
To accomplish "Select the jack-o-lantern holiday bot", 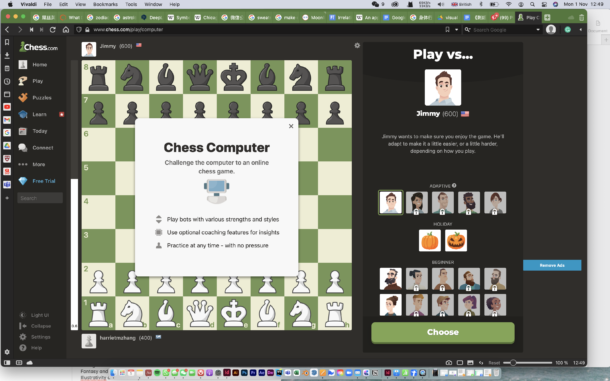I will pyautogui.click(x=456, y=241).
